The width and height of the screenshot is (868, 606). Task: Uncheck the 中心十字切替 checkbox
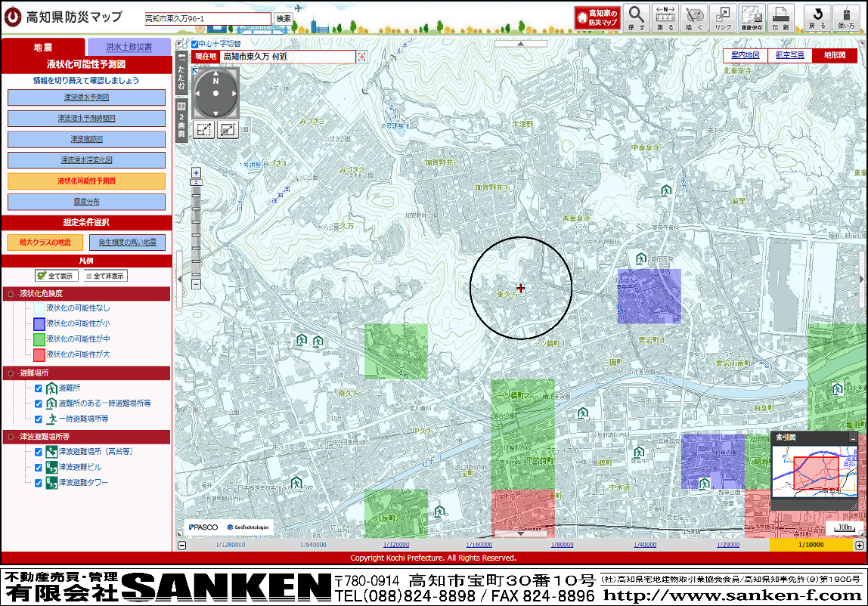(x=195, y=44)
